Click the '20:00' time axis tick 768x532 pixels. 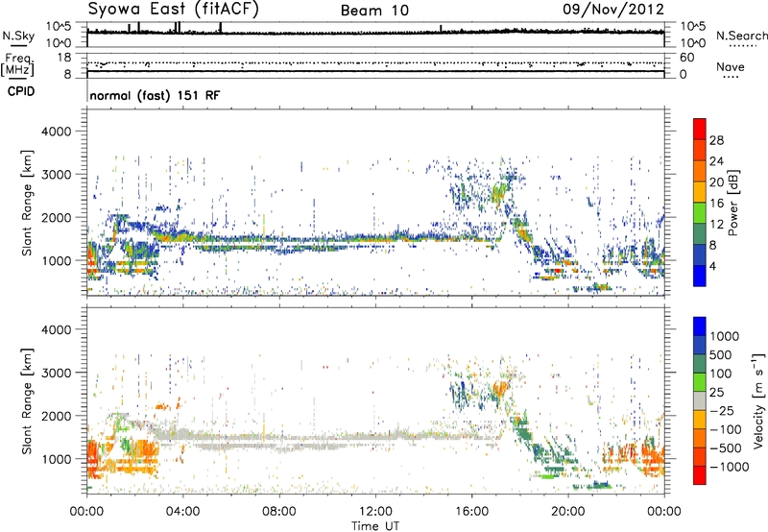pyautogui.click(x=567, y=512)
